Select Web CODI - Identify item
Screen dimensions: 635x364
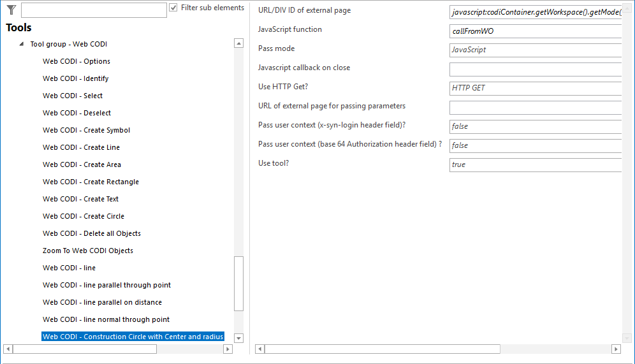pos(75,79)
